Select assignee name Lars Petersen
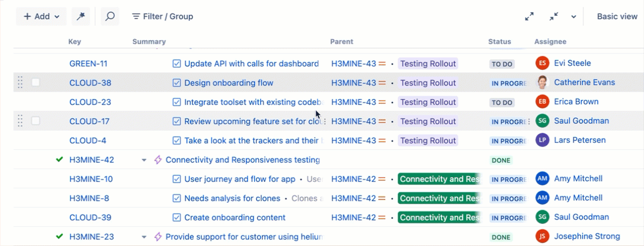Image resolution: width=644 pixels, height=246 pixels. (579, 140)
